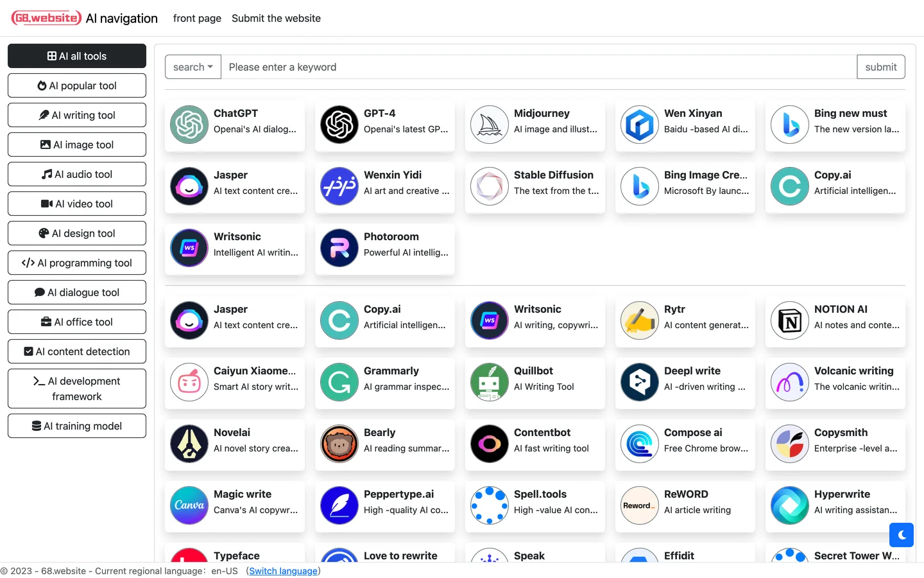Image resolution: width=924 pixels, height=578 pixels.
Task: Click the Bearly bear icon
Action: [339, 444]
